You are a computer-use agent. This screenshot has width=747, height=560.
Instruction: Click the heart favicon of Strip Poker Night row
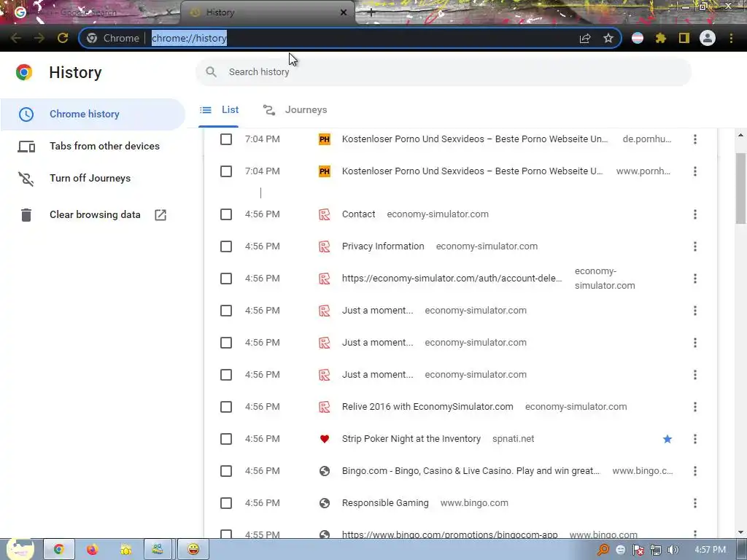325,439
